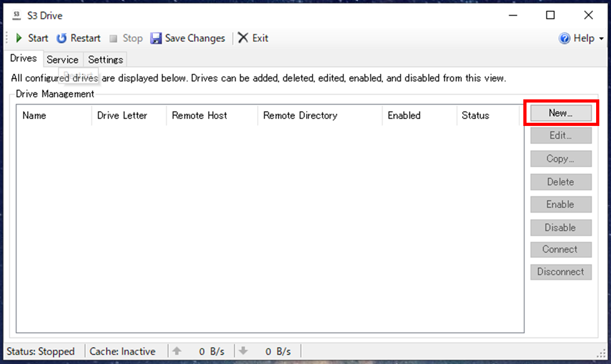Click the 'Cache: Inactive' status bar text
Screen dimensions: 611x364
122,352
